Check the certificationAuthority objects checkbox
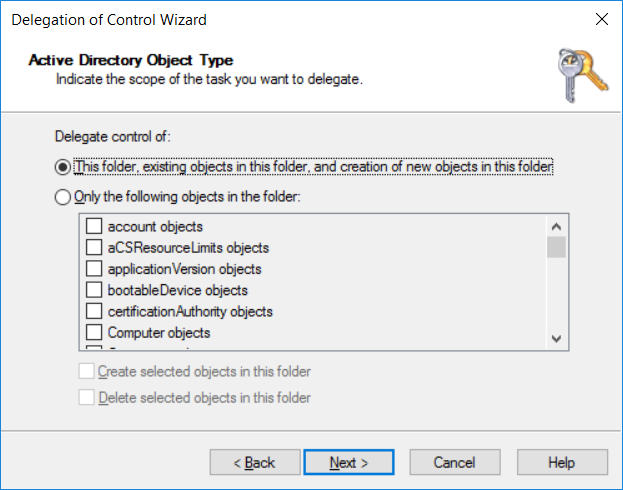 (94, 311)
